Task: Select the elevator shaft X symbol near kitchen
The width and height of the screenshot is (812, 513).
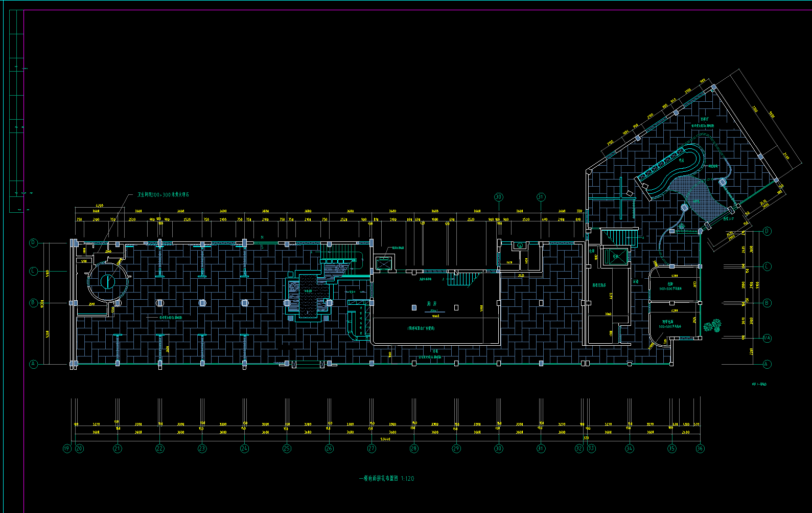Action: pyautogui.click(x=383, y=263)
